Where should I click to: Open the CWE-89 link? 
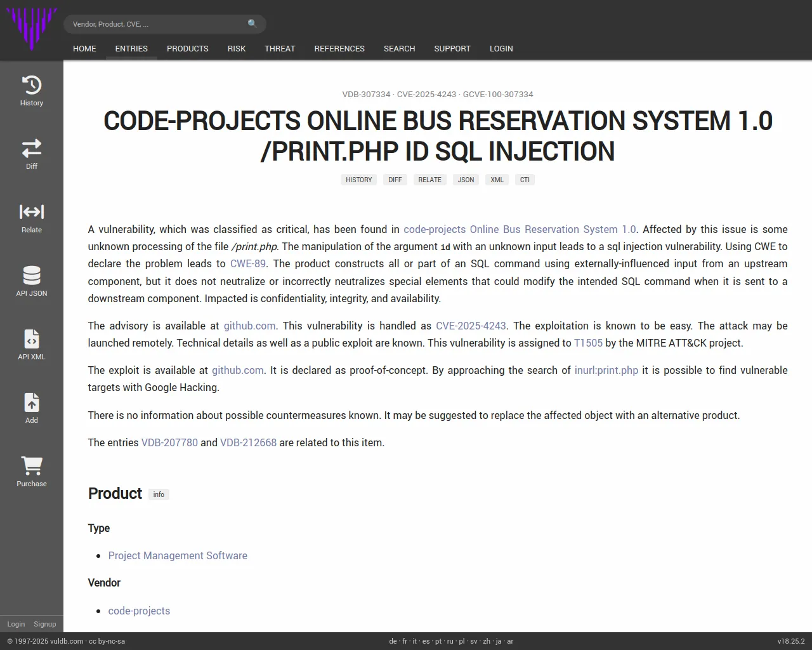tap(248, 263)
